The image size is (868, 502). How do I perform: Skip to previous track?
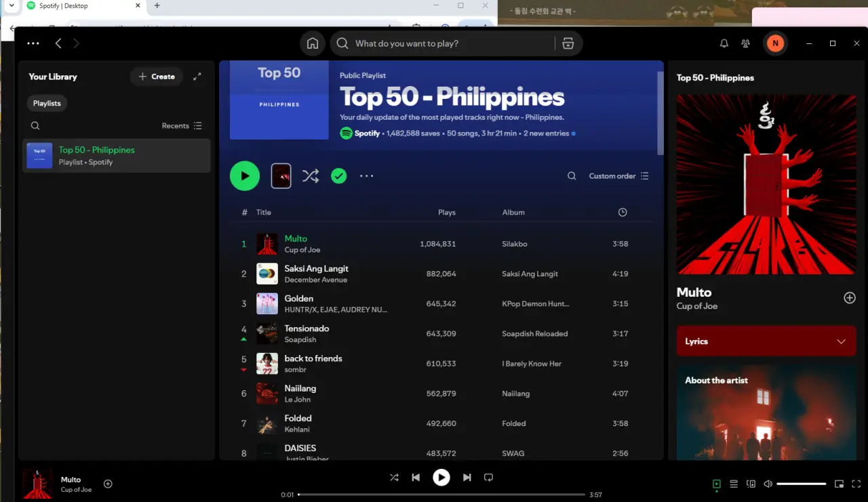click(416, 478)
